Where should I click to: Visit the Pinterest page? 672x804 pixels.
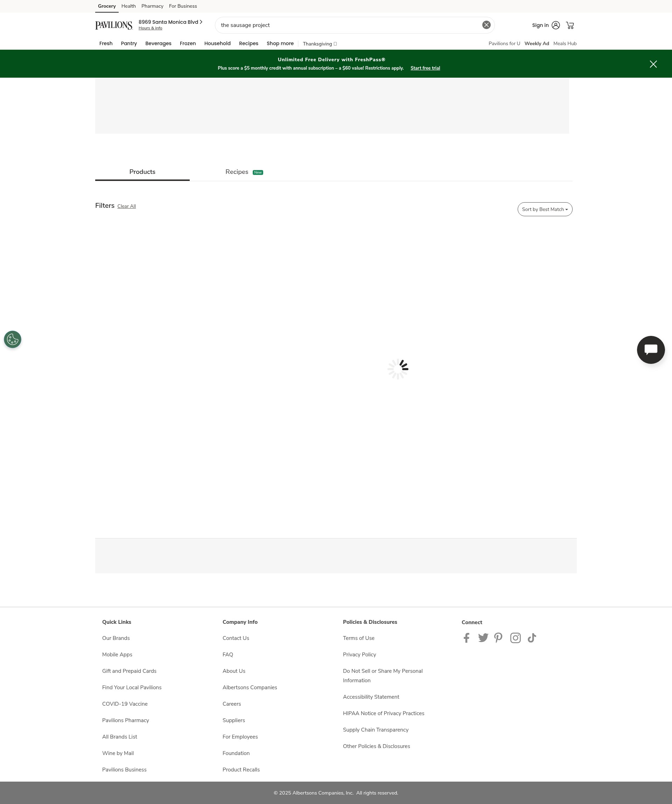498,638
